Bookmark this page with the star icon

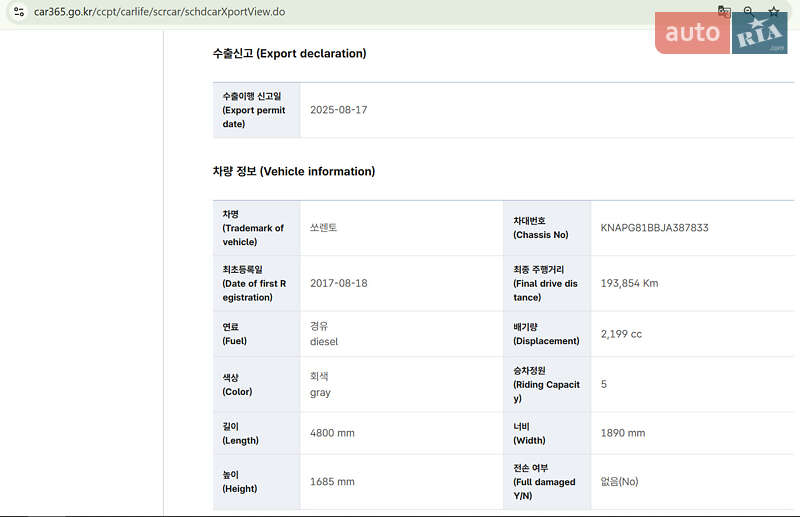tap(774, 12)
